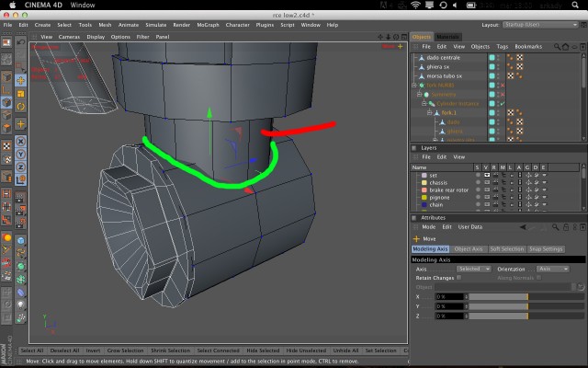Image resolution: width=588 pixels, height=368 pixels.
Task: Click the viewport rotate orbit icon
Action: click(x=396, y=37)
